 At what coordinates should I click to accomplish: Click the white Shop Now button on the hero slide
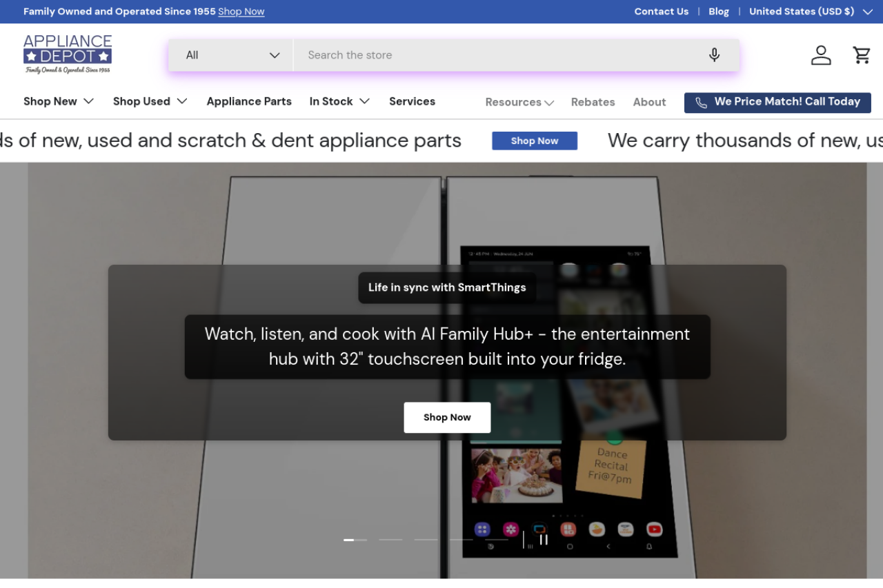pos(447,418)
